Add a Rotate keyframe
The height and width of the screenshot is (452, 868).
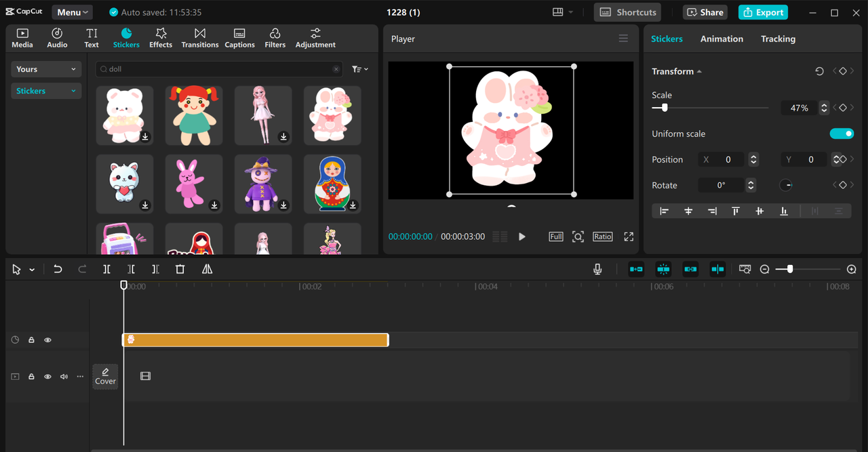pos(843,185)
